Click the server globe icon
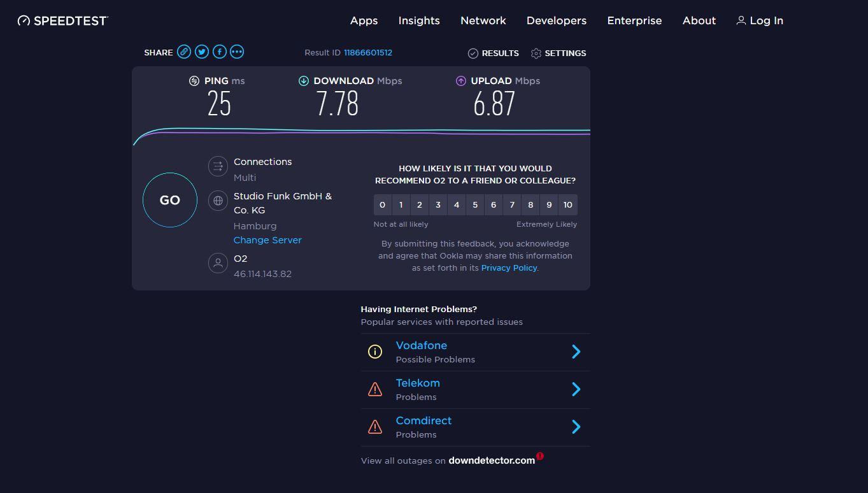This screenshot has height=493, width=868. pos(218,201)
